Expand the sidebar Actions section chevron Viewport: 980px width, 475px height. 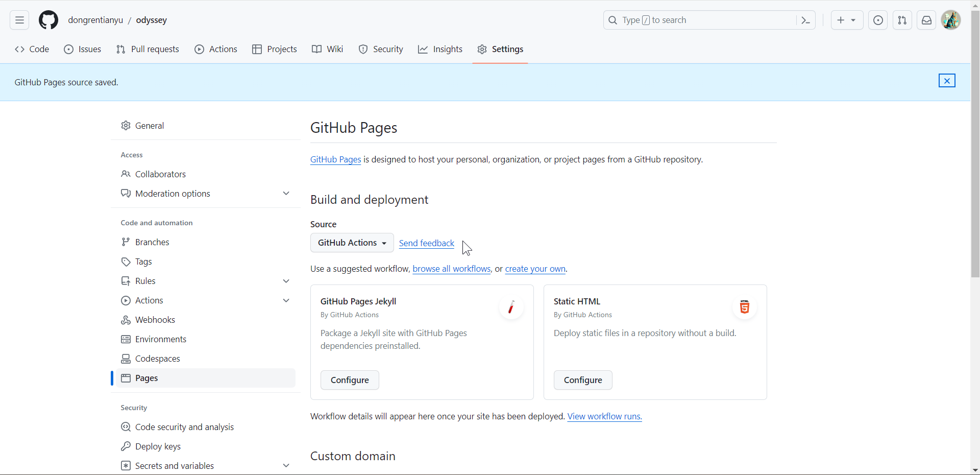(x=286, y=300)
